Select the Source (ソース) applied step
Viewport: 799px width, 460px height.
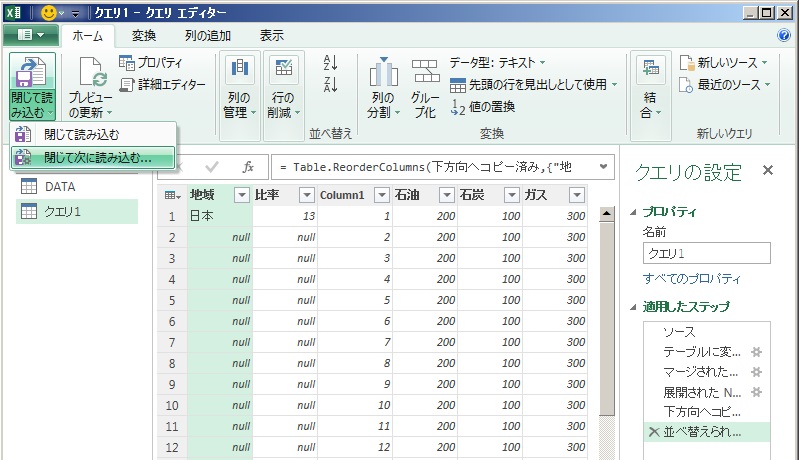tap(706, 332)
